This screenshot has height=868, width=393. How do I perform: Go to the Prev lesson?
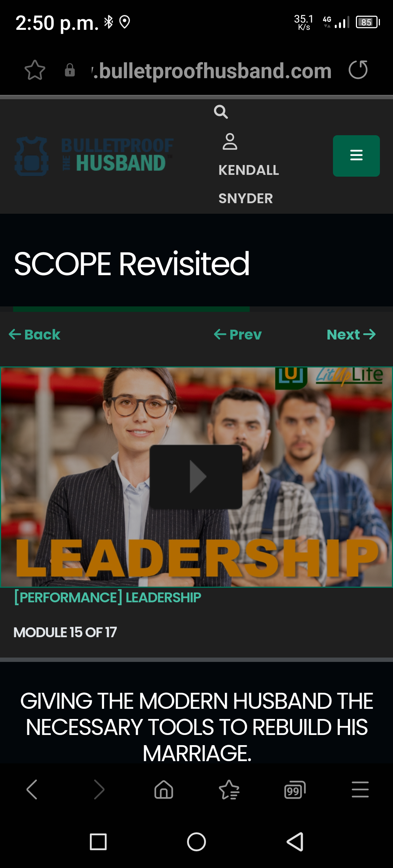238,334
